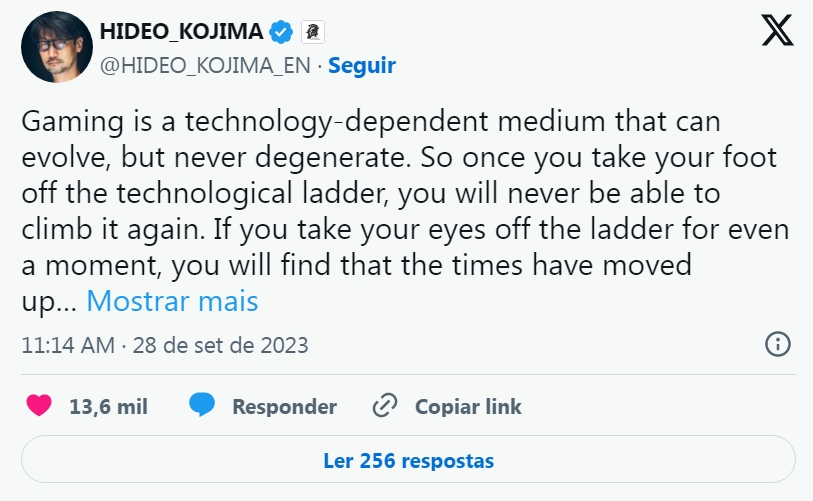Expand the tweet with Mostrar mais
The image size is (813, 501).
[172, 300]
